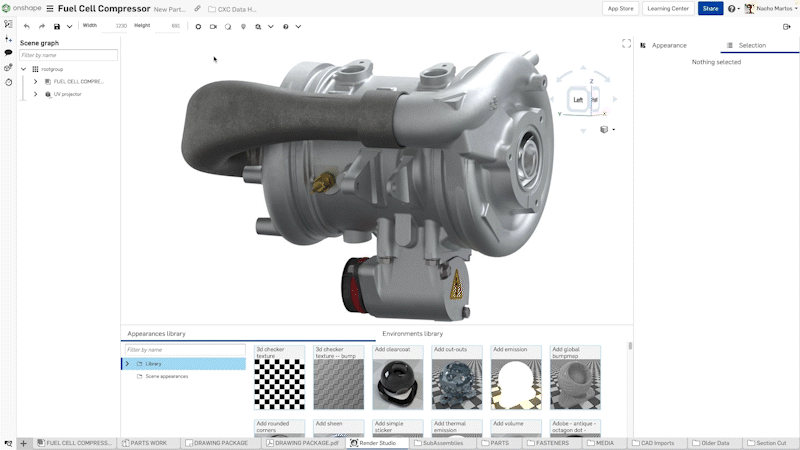Click the Scene graph filter field
The height and width of the screenshot is (450, 800).
68,55
